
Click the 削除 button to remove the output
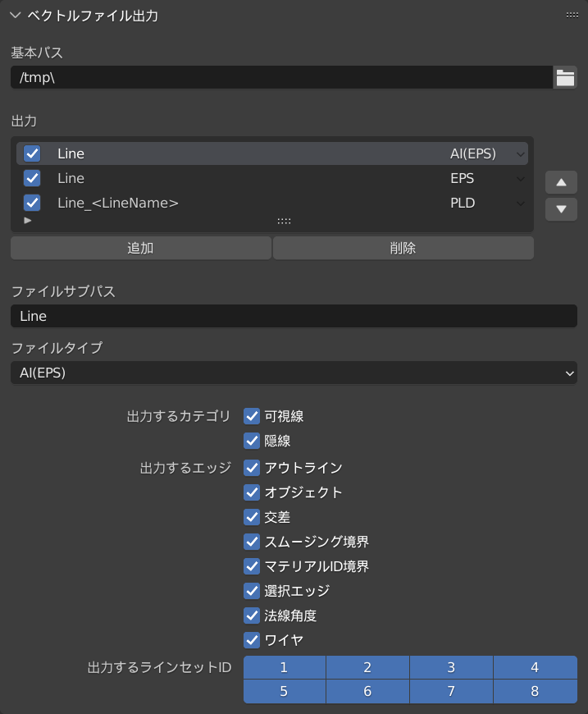pos(403,248)
